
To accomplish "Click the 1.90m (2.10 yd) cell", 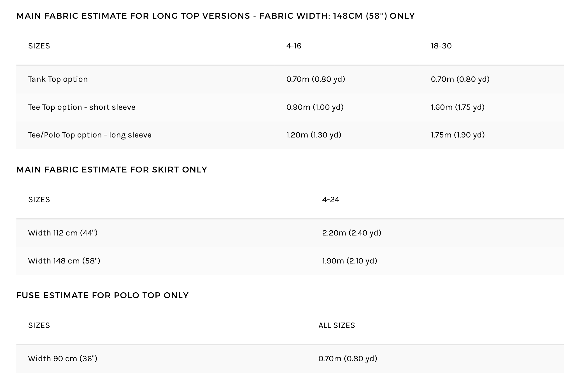I will point(350,261).
